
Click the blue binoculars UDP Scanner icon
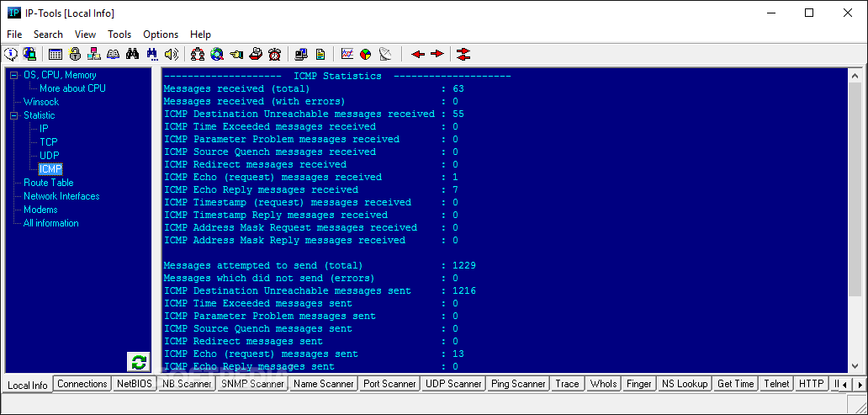[x=151, y=54]
